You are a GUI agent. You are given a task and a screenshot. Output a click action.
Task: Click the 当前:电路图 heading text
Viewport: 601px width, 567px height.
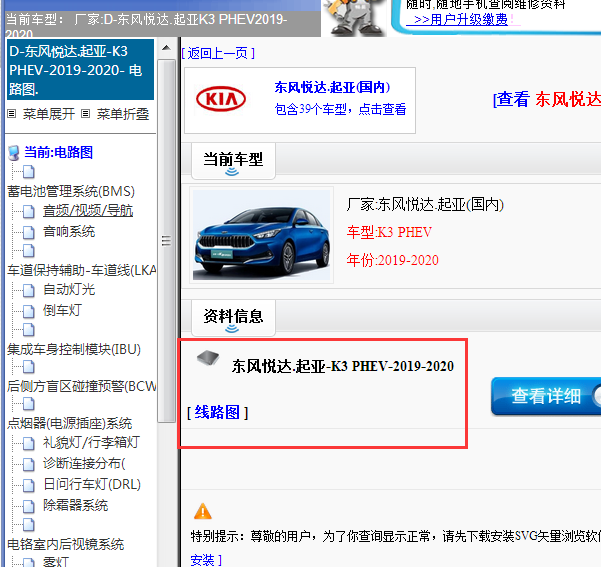click(x=58, y=152)
